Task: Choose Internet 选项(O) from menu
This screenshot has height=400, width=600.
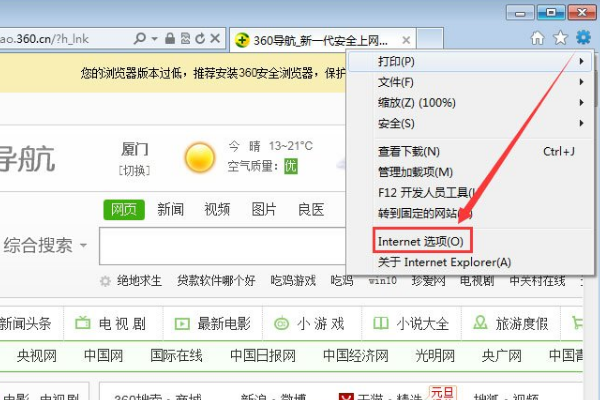Action: (470, 242)
